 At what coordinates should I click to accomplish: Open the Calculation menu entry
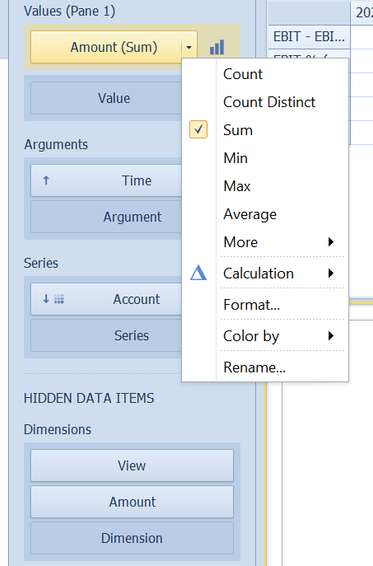pyautogui.click(x=265, y=273)
